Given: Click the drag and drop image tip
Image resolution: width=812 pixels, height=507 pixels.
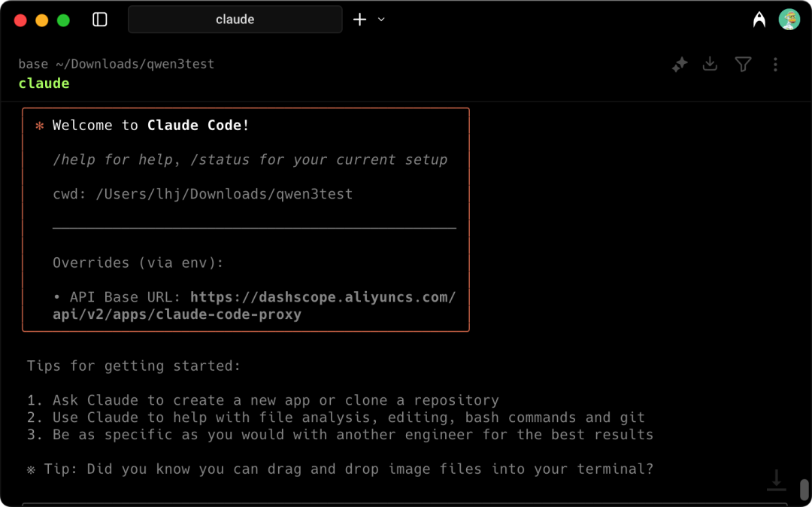Looking at the screenshot, I should [x=341, y=469].
